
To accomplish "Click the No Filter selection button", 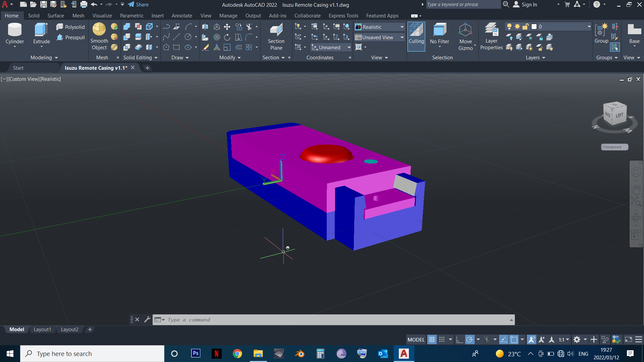I will tap(439, 36).
